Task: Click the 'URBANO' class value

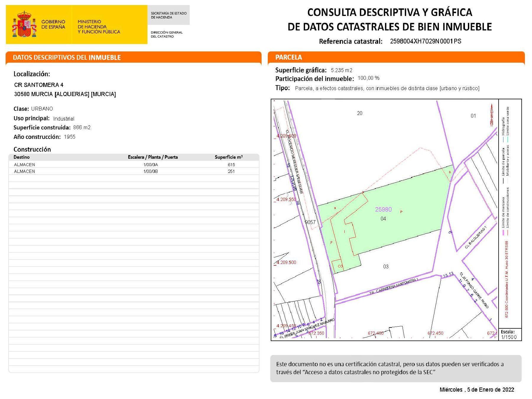Action: point(42,108)
